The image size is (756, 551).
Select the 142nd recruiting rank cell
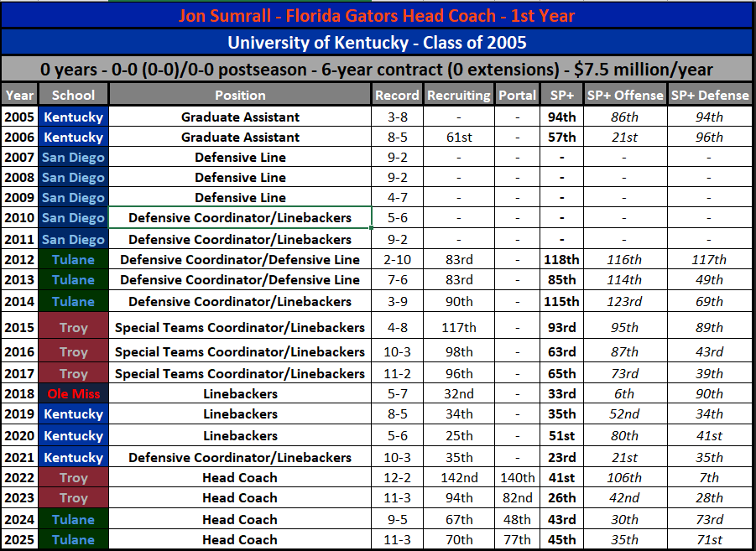458,477
